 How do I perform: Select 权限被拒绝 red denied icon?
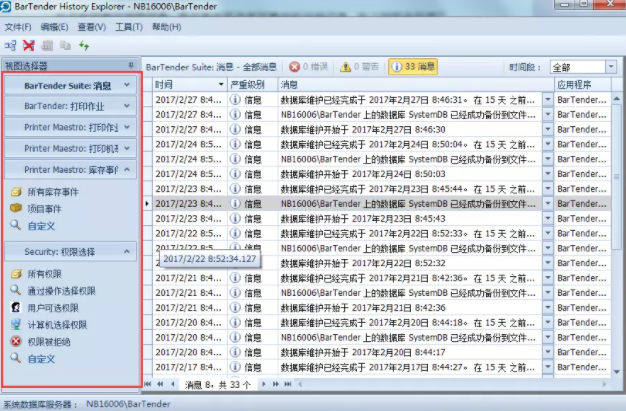point(16,342)
